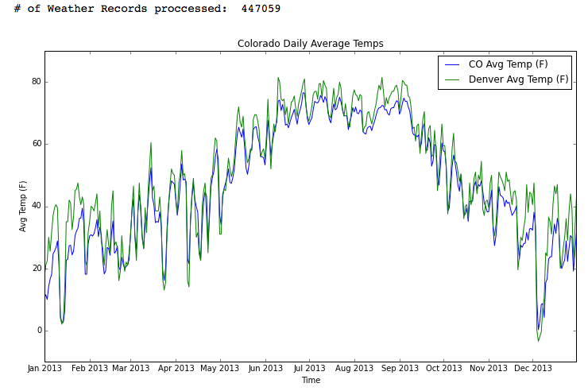Click the 'Denver Avg Temp (F)' legend label
The width and height of the screenshot is (588, 391).
pyautogui.click(x=519, y=79)
